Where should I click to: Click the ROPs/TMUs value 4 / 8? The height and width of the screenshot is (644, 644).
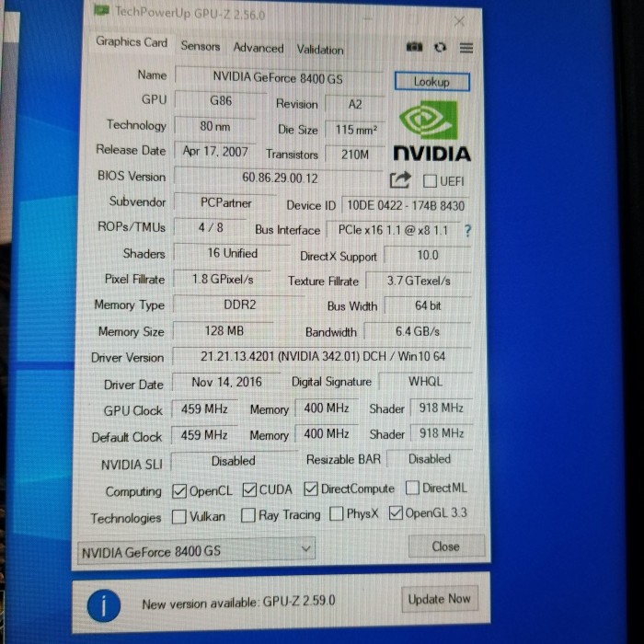pyautogui.click(x=211, y=227)
